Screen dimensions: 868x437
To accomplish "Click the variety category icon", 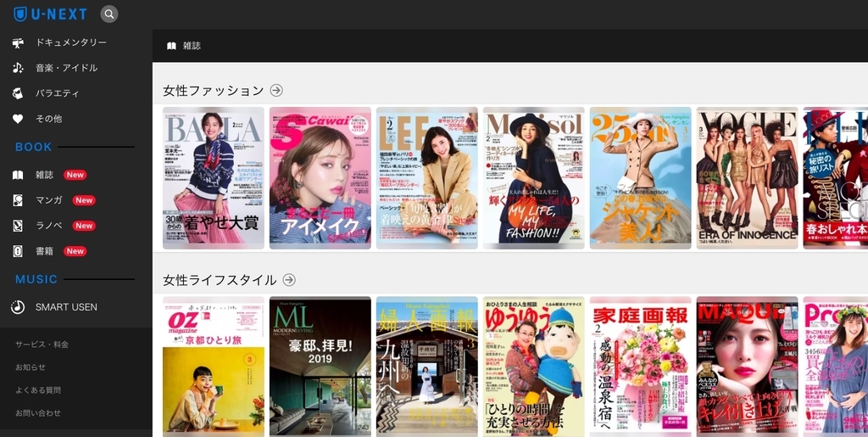I will [19, 93].
